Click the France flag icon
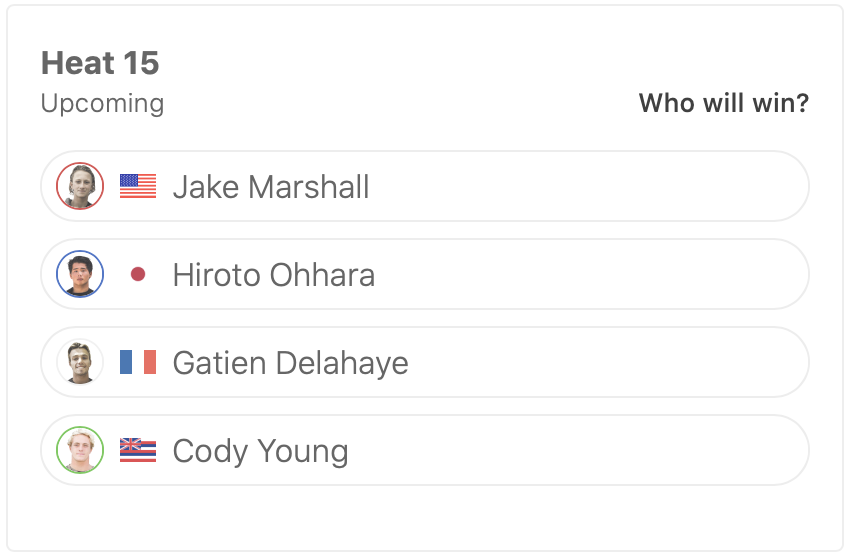The height and width of the screenshot is (556, 848). point(138,362)
